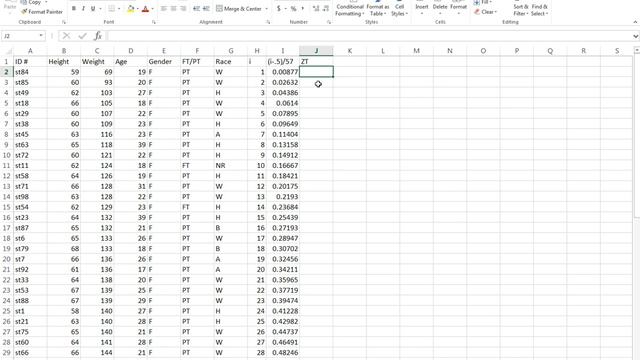Center the text alignment
This screenshot has height=360, width=640.
pos(173,9)
